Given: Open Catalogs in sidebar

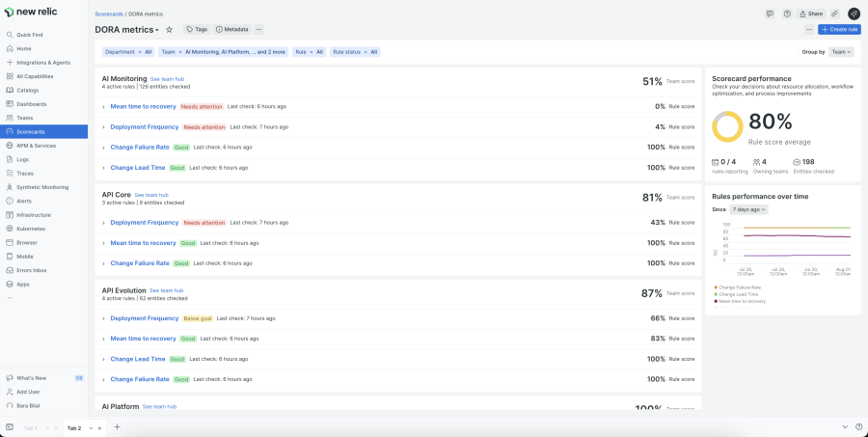Looking at the screenshot, I should coord(43,91).
